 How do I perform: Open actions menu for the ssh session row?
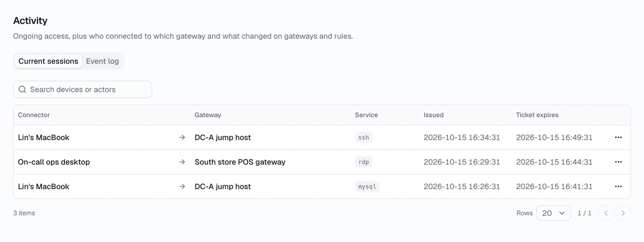618,137
